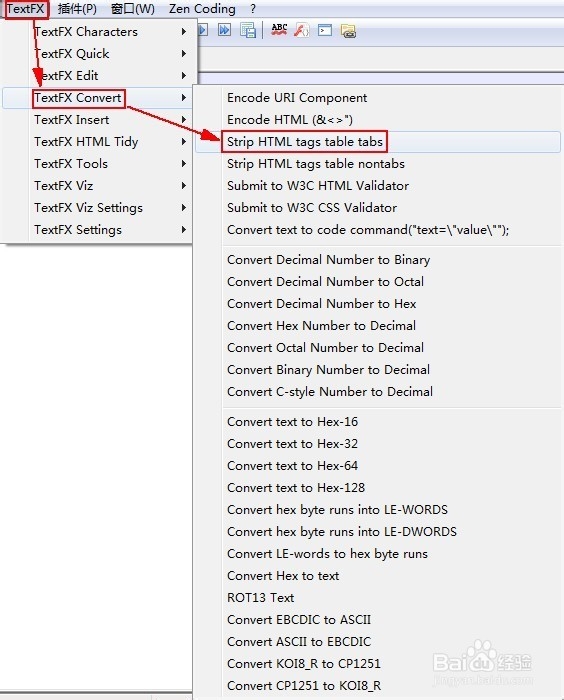Viewport: 564px width, 700px height.
Task: Open the TextFX menu
Action: [x=26, y=8]
